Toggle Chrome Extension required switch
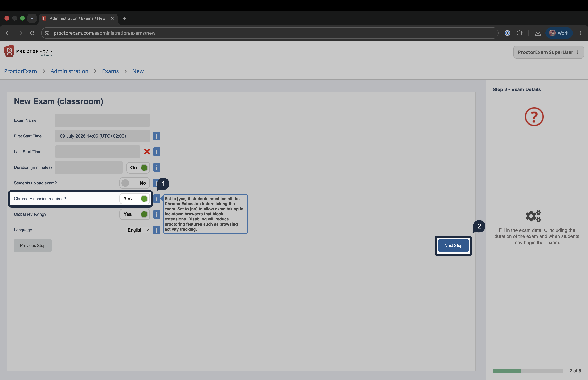588x380 pixels. tap(135, 199)
